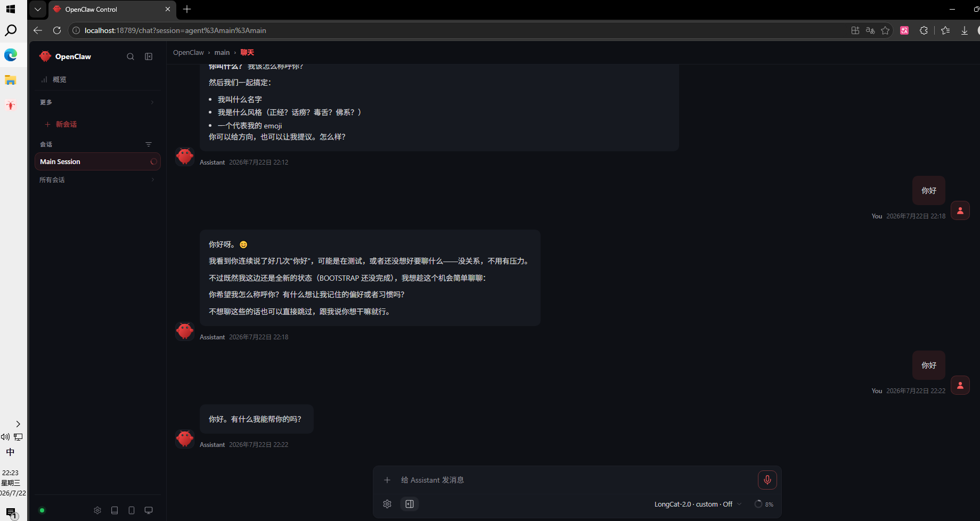Click the user avatar at the 22:22 message
This screenshot has width=980, height=521.
coord(960,385)
